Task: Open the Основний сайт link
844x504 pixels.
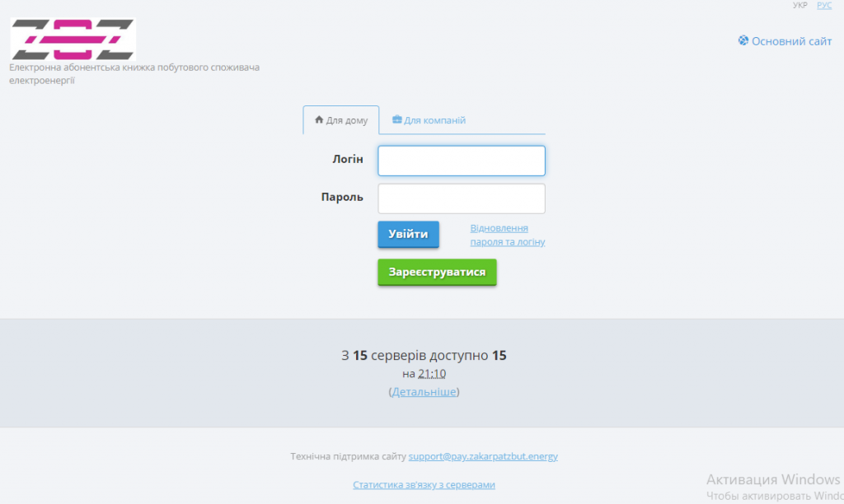Action: (791, 41)
